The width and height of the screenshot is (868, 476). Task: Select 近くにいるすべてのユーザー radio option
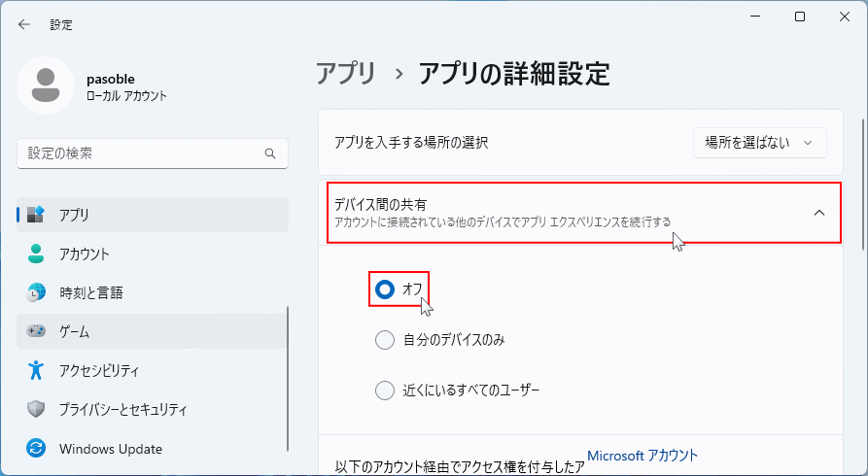point(385,391)
